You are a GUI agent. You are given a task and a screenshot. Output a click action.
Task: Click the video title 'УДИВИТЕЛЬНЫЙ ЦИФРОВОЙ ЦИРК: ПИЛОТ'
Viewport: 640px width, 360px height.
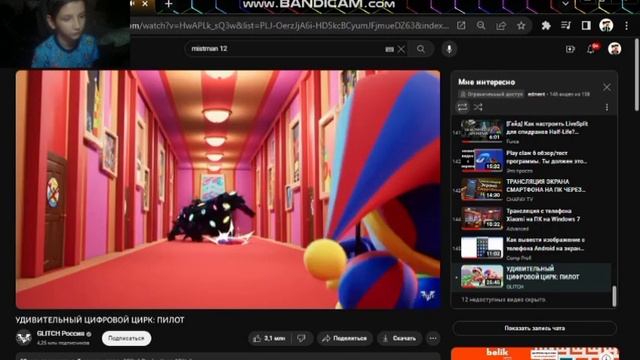click(100, 320)
